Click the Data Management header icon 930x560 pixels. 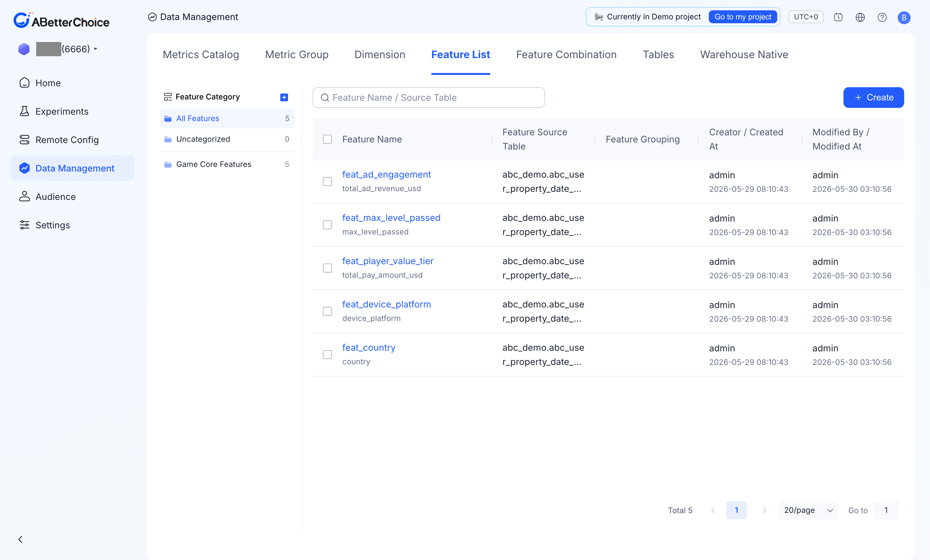pos(152,17)
